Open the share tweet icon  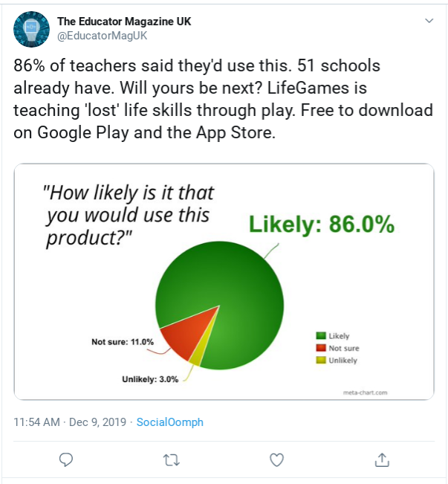[382, 459]
